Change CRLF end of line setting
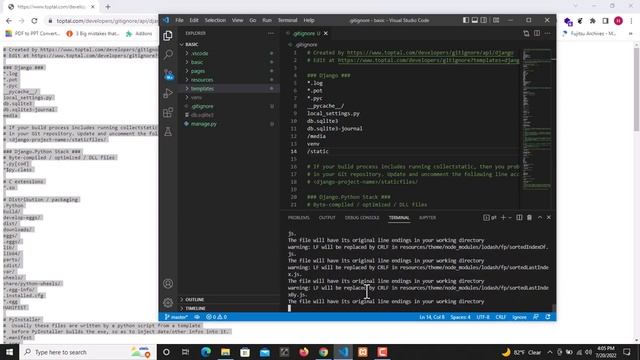Image resolution: width=640 pixels, height=360 pixels. click(500, 317)
